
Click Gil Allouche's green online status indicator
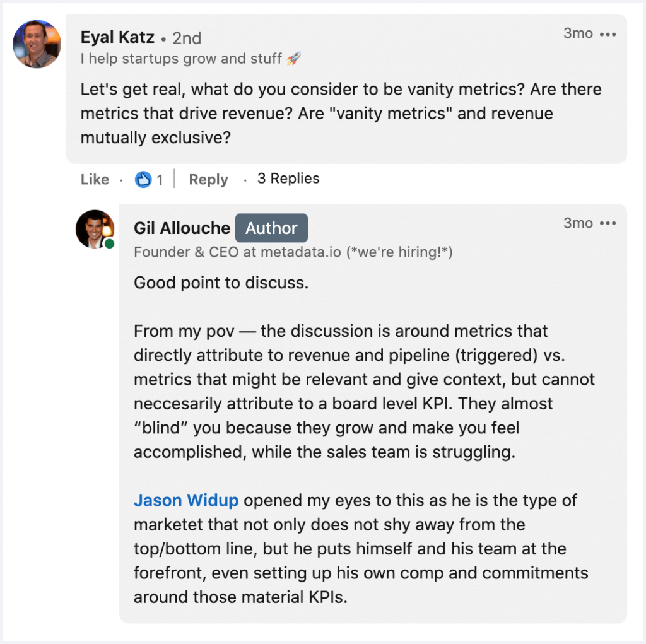click(109, 243)
